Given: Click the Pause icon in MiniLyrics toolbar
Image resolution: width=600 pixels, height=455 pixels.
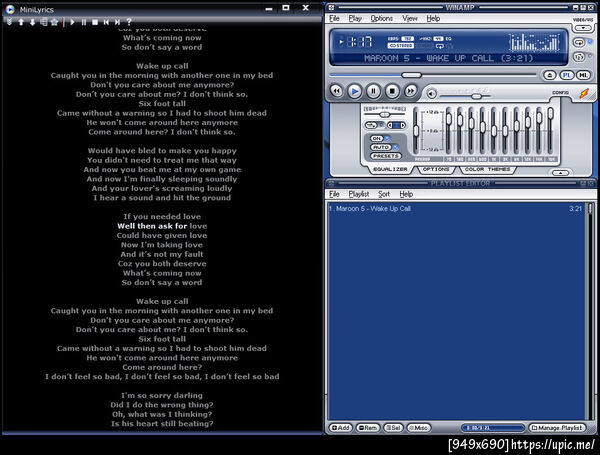Looking at the screenshot, I should point(84,22).
